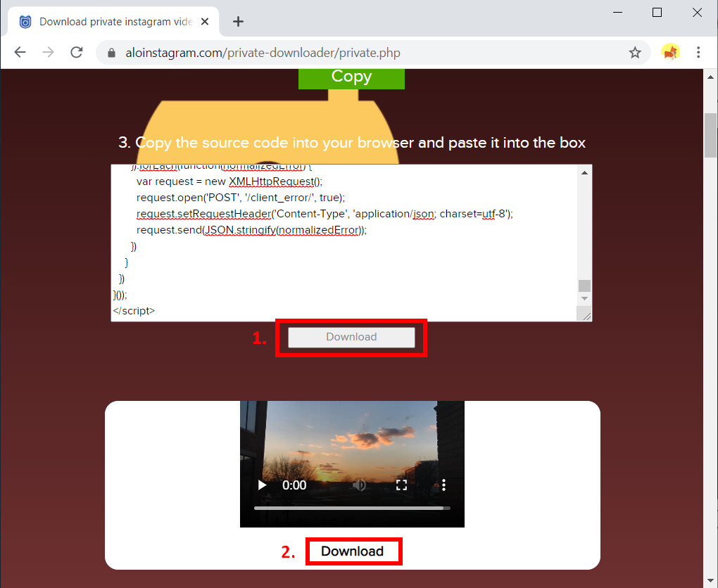Open the video player more options menu

coord(443,485)
